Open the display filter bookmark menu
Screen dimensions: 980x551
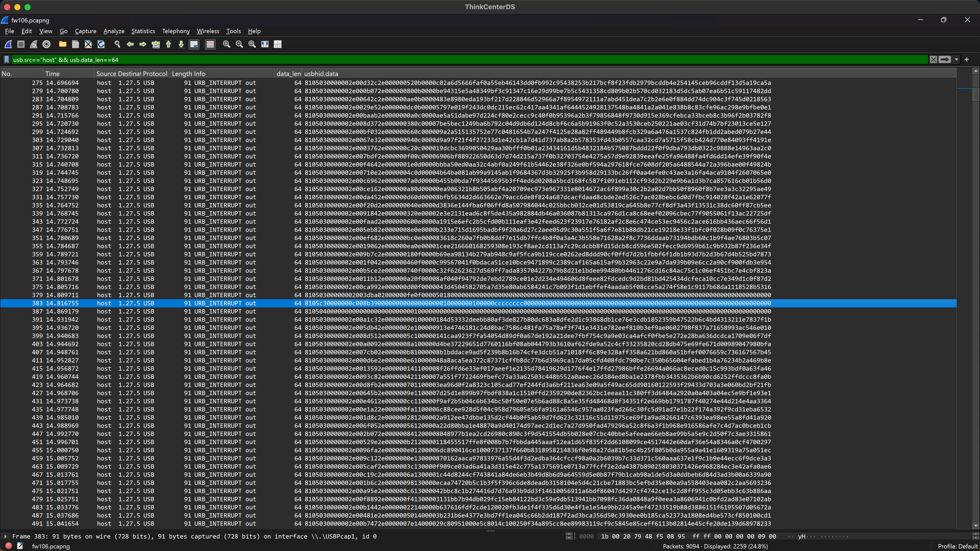pyautogui.click(x=6, y=60)
